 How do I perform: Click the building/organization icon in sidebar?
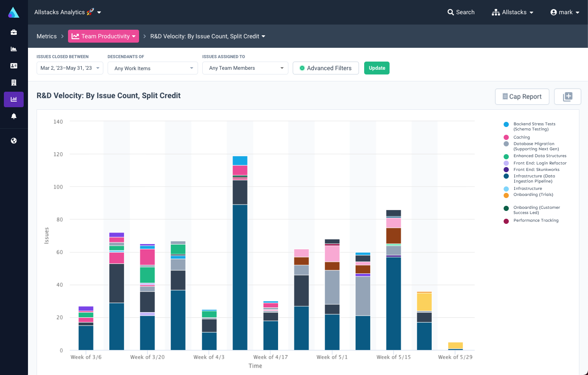point(14,82)
